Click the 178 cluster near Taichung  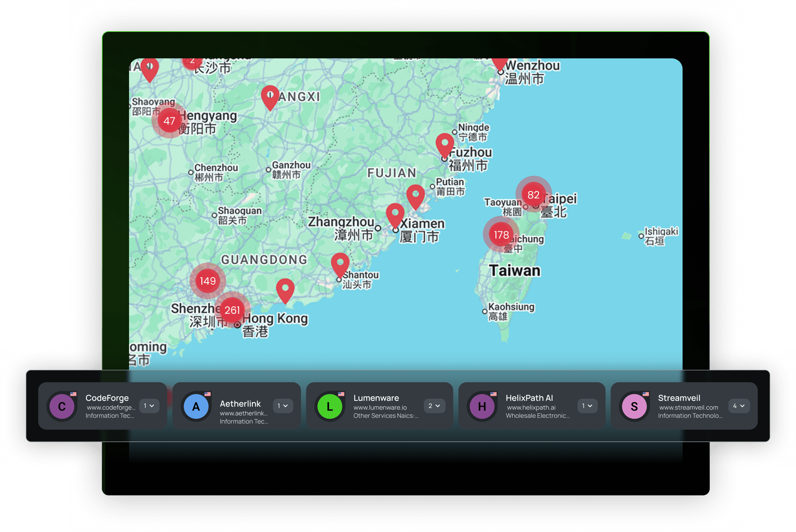[501, 234]
